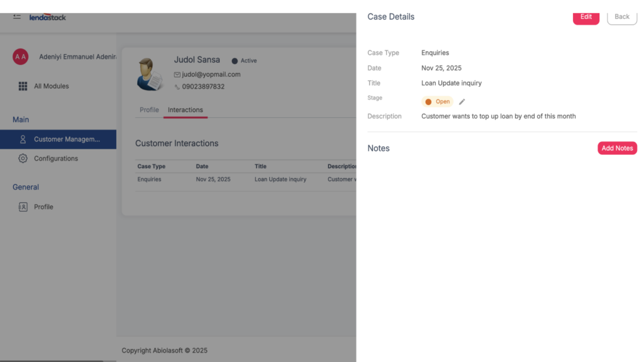Click the pencil icon beside Open stage
The height and width of the screenshot is (362, 644).
click(x=462, y=101)
